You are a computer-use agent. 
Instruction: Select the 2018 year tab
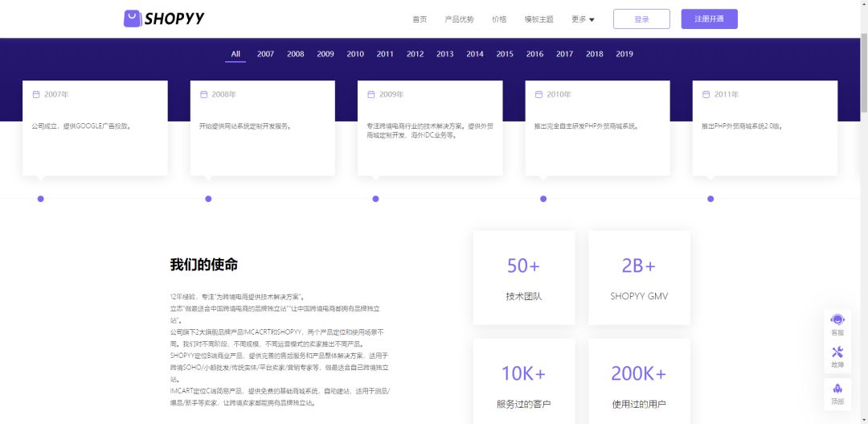coord(595,54)
